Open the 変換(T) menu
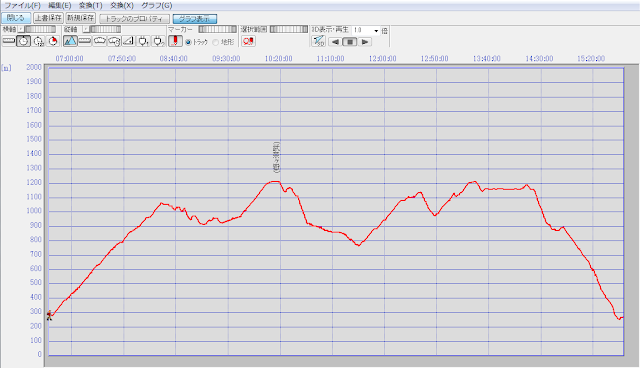 point(90,5)
